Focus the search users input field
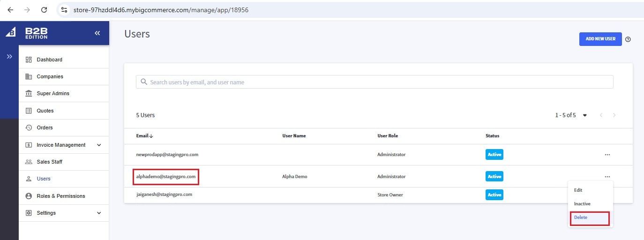 pyautogui.click(x=374, y=82)
